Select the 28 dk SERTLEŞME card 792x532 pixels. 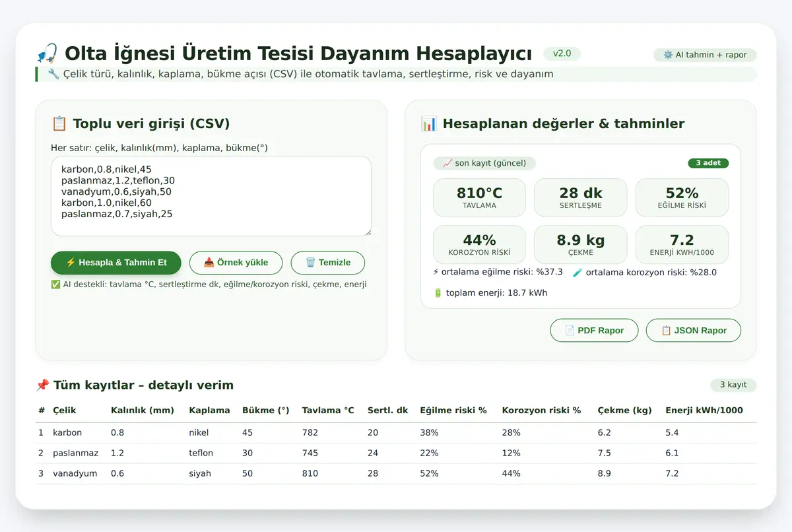point(581,197)
